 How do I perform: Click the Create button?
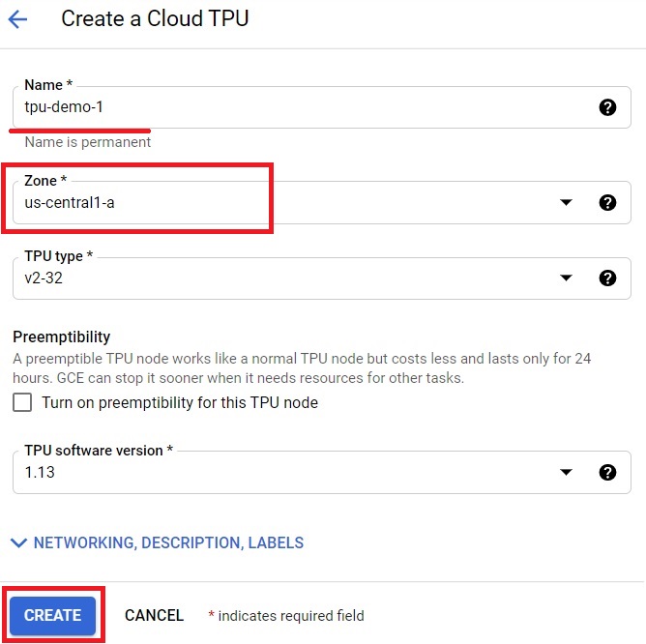(x=53, y=615)
